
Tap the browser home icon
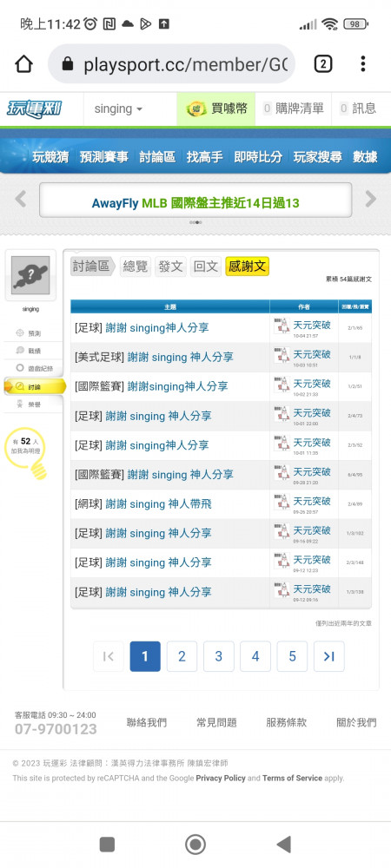tap(23, 64)
